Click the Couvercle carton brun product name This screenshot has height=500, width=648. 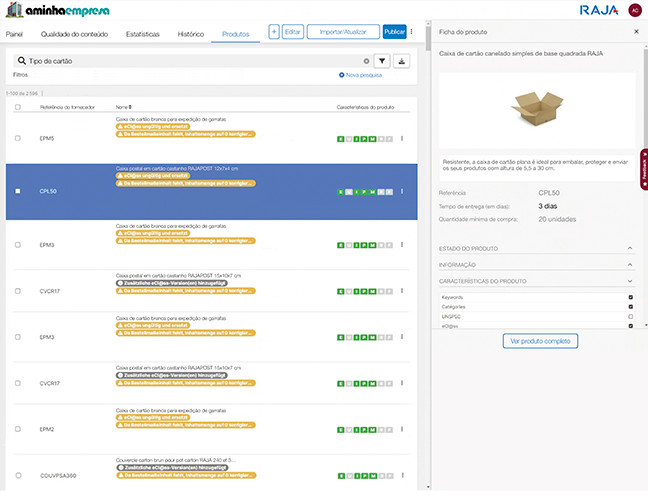click(x=176, y=460)
